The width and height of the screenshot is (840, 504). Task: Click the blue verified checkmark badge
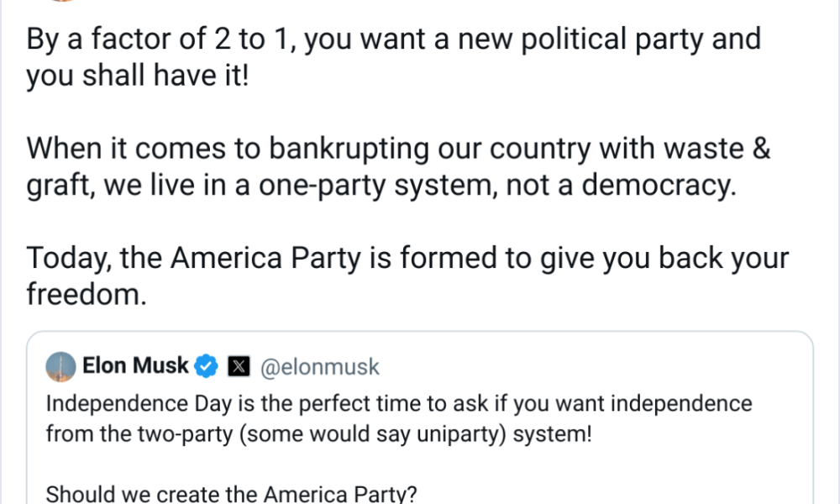point(207,366)
